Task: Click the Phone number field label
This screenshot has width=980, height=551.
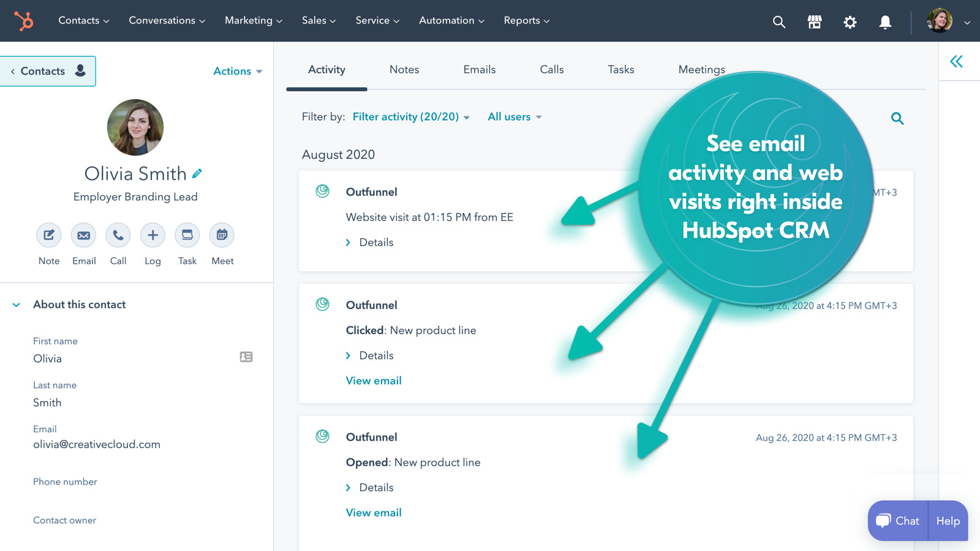Action: pyautogui.click(x=65, y=482)
